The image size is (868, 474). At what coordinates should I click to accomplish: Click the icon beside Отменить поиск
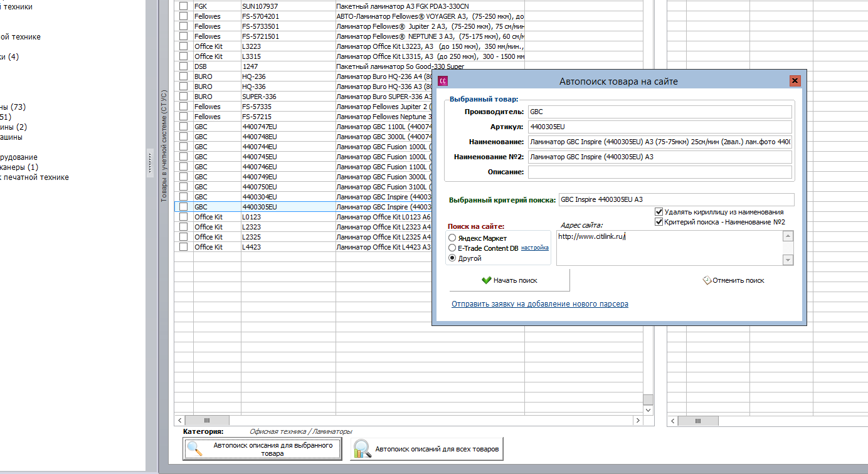[707, 280]
